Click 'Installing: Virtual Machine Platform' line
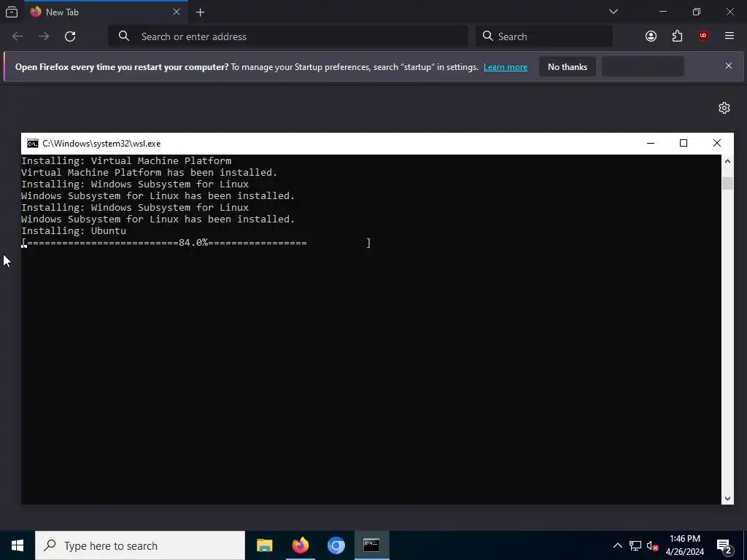Viewport: 747px width, 560px height. point(126,161)
